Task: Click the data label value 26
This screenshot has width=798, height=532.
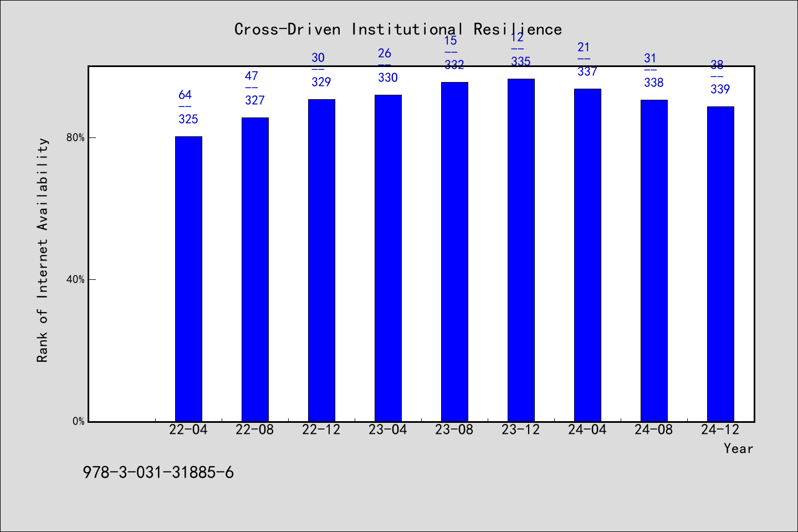Action: tap(385, 54)
